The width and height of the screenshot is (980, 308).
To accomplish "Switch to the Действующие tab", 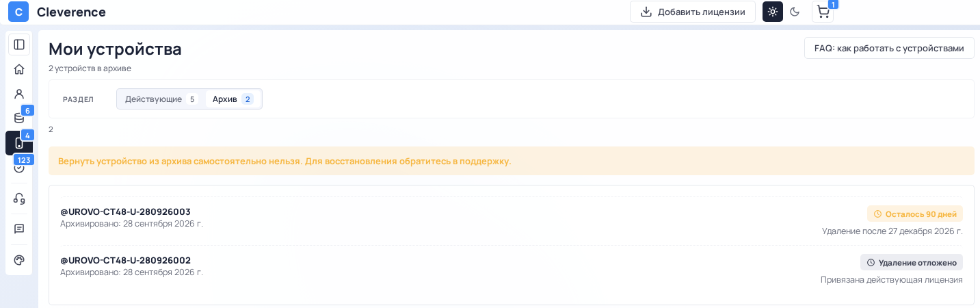I will click(x=161, y=99).
